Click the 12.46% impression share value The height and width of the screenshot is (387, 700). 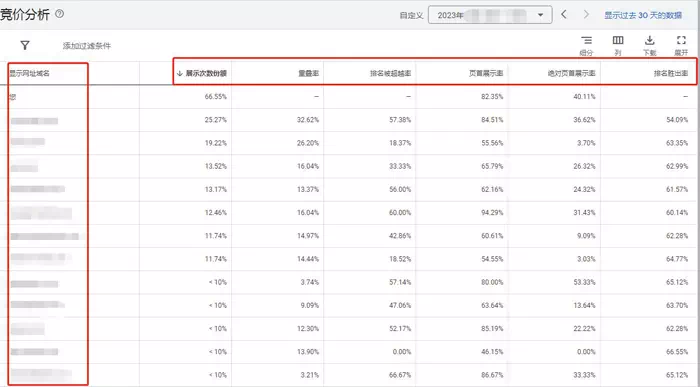click(x=216, y=212)
